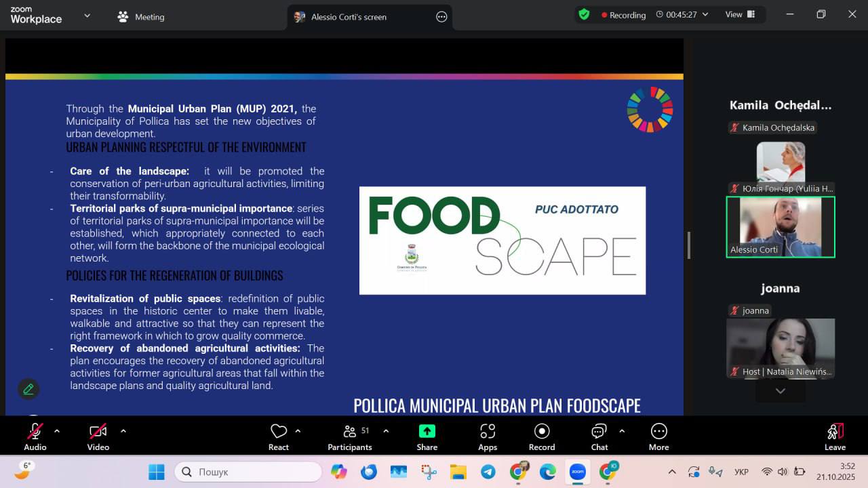The height and width of the screenshot is (488, 868).
Task: Switch to the Meeting tab
Action: 141,17
